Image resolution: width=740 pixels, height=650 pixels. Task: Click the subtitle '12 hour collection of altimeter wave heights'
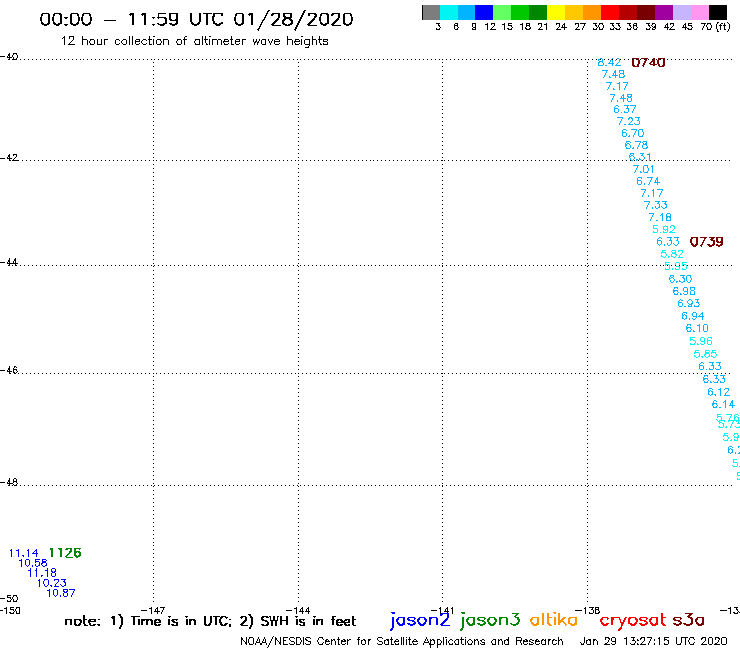pos(194,41)
